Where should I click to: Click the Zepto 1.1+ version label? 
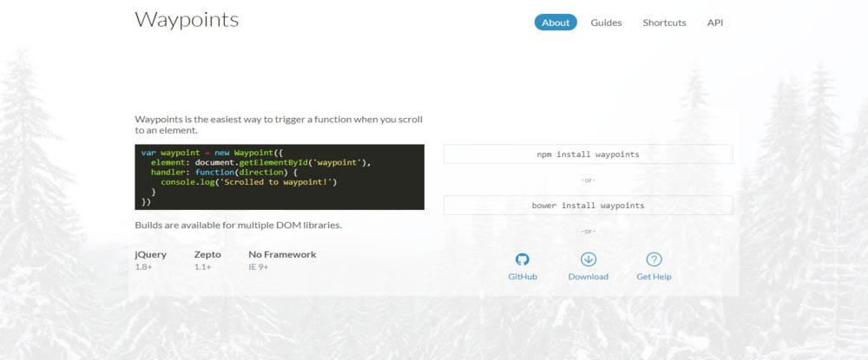[202, 267]
